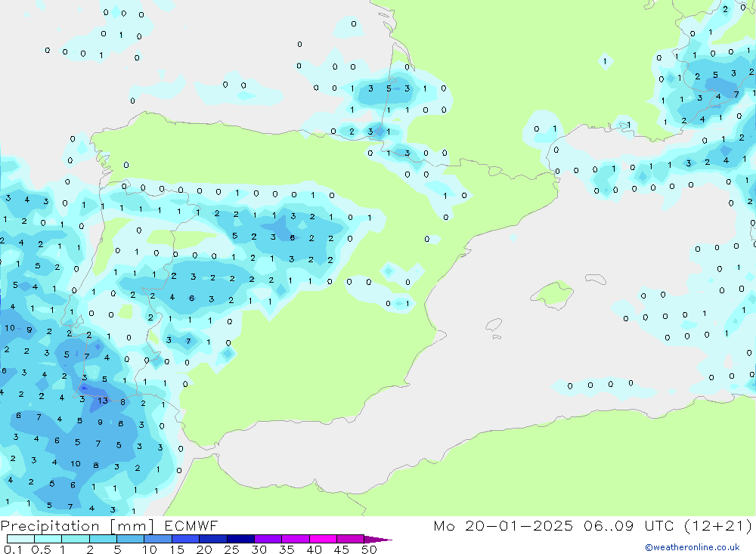Click the 35–40 mm violet legend swatch
This screenshot has height=554, width=756.
295,539
